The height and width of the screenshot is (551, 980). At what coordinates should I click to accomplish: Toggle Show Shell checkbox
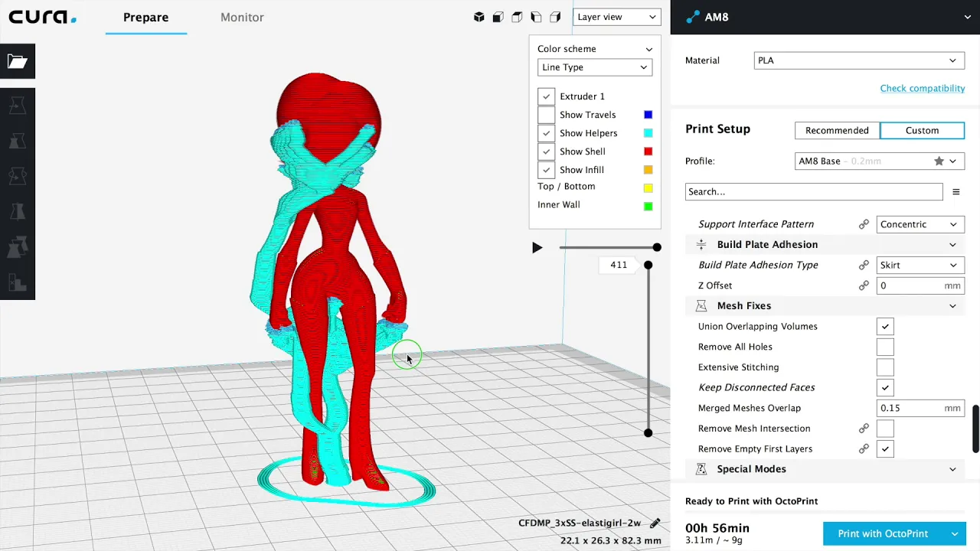pos(546,152)
